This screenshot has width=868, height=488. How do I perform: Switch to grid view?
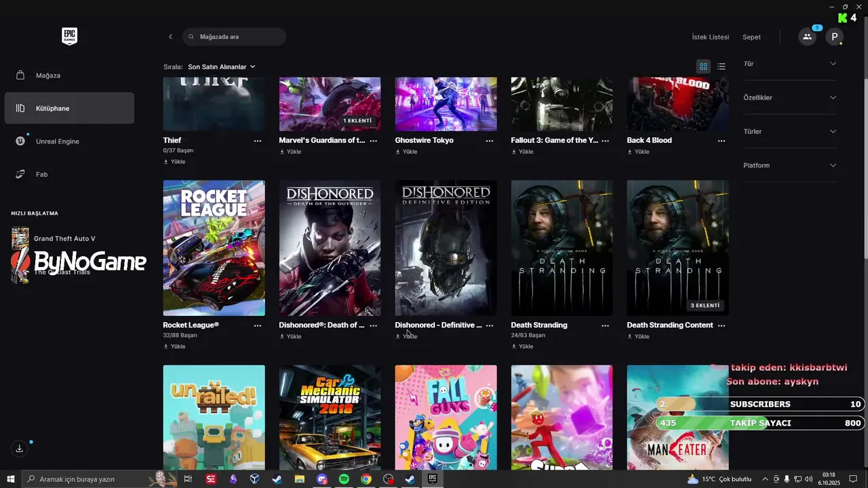tap(703, 66)
